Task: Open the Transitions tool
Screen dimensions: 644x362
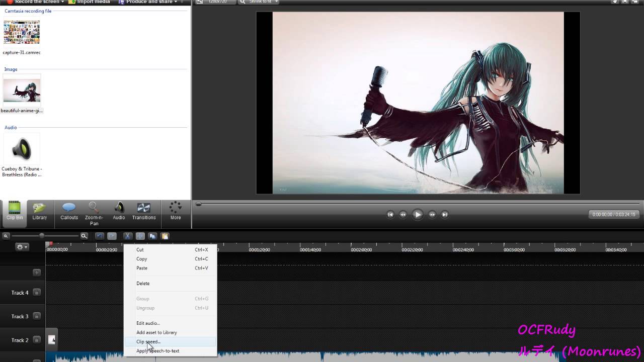Action: [x=144, y=211]
